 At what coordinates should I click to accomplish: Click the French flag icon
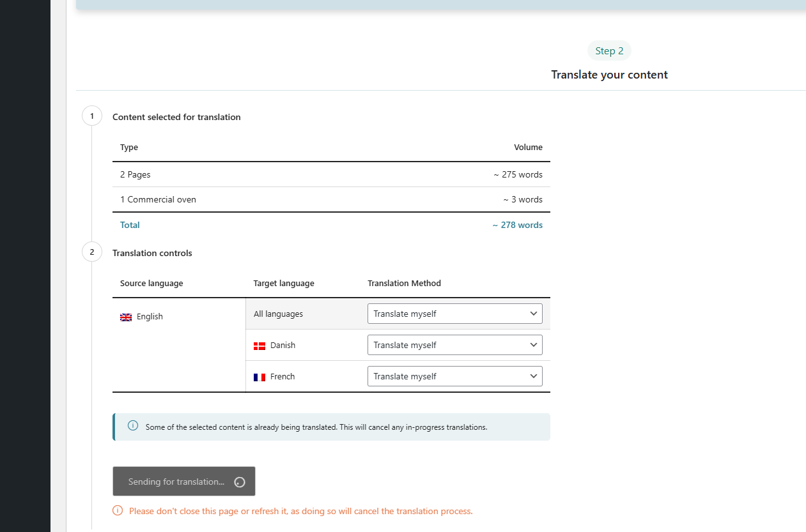pyautogui.click(x=260, y=377)
